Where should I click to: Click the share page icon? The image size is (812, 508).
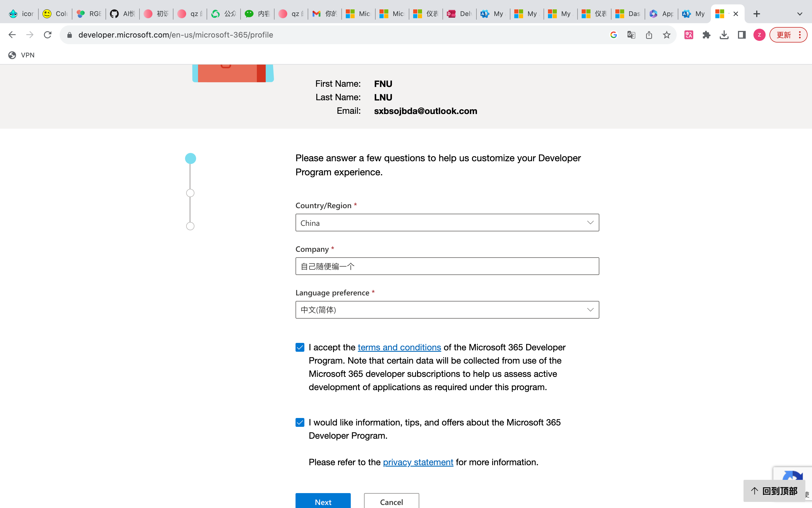click(649, 35)
